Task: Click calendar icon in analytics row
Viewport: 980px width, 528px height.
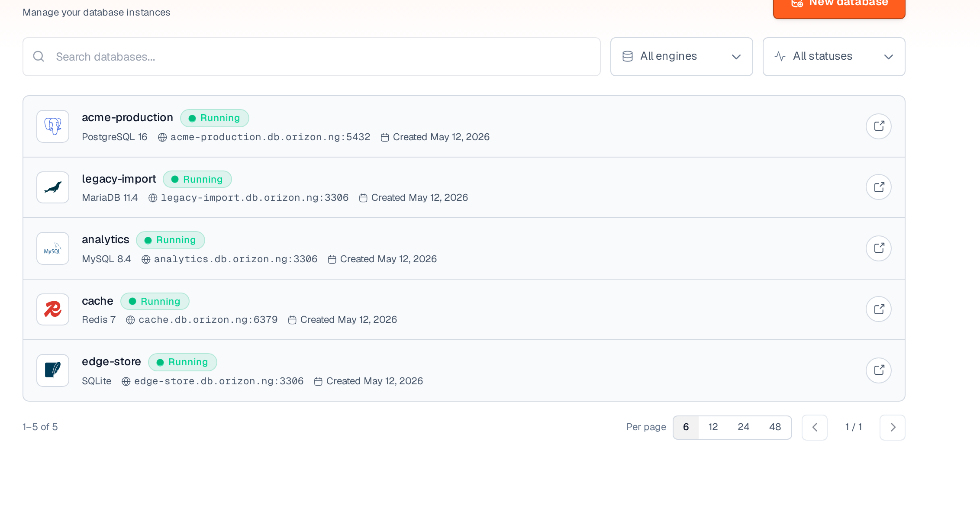Action: (332, 259)
